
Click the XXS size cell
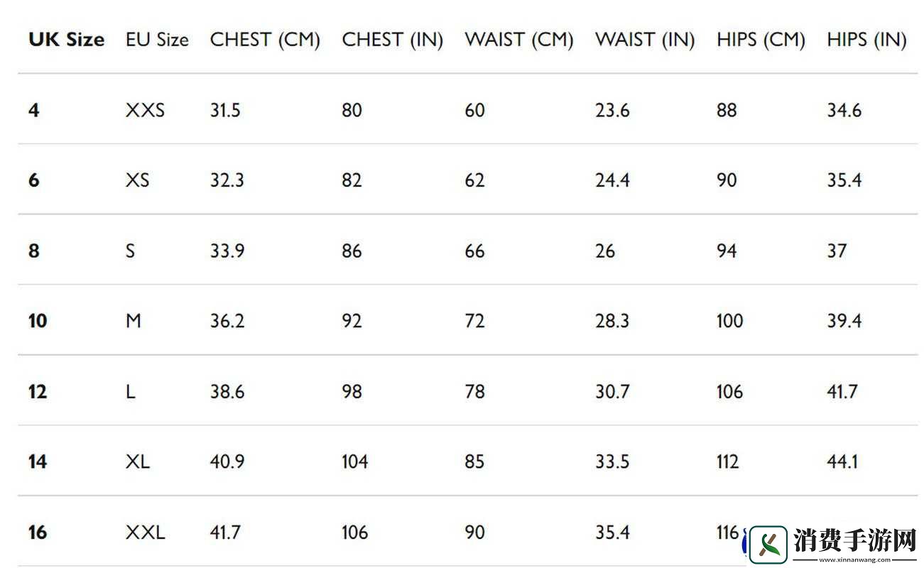coord(145,110)
